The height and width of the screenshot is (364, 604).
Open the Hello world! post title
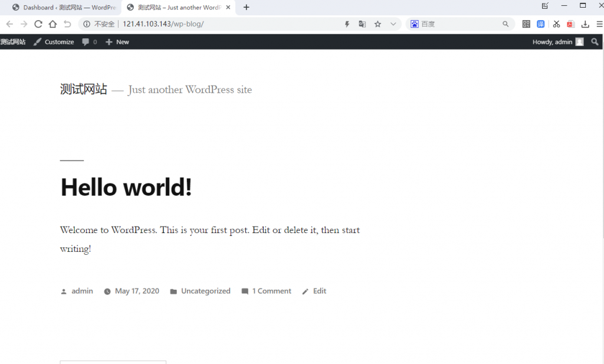126,188
